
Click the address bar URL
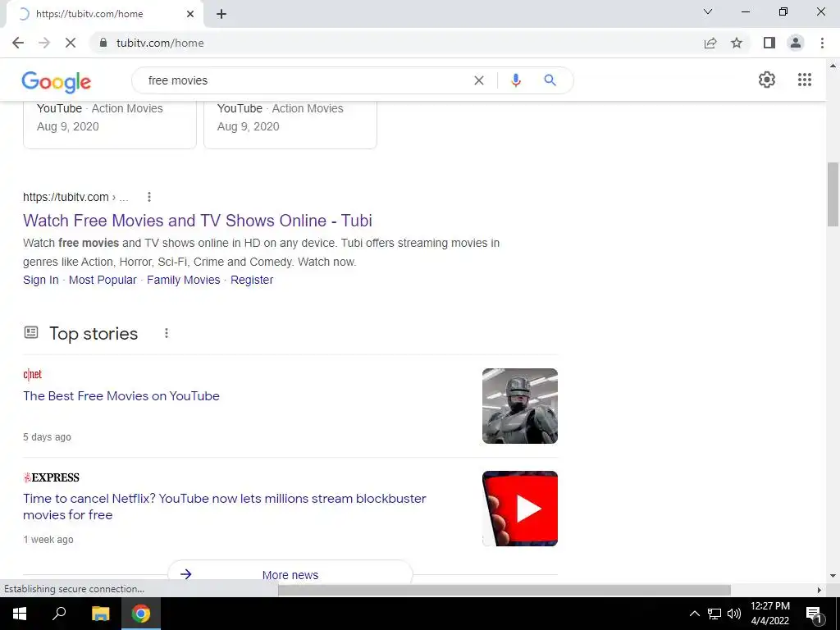(160, 43)
